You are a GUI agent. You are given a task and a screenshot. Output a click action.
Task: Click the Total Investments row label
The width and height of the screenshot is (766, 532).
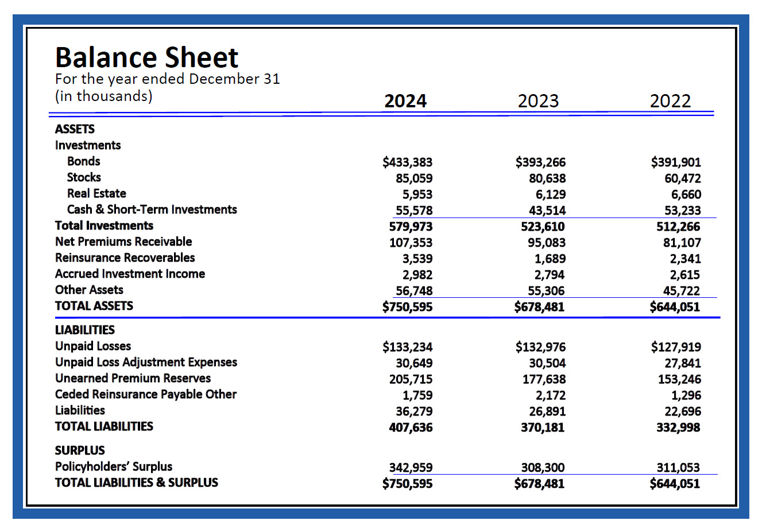click(104, 226)
